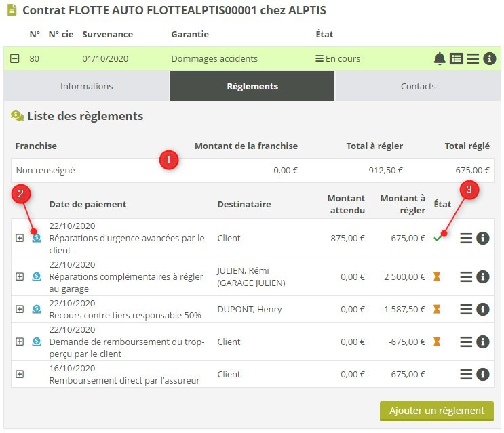Open the list view icon for claim 80
The image size is (504, 433).
(x=457, y=59)
